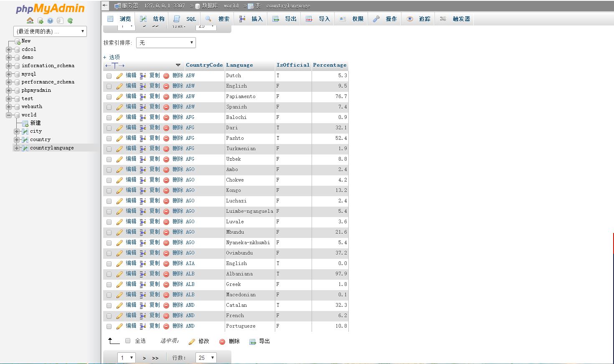This screenshot has height=364, width=614.
Task: Expand the cdcol database node
Action: [x=9, y=49]
